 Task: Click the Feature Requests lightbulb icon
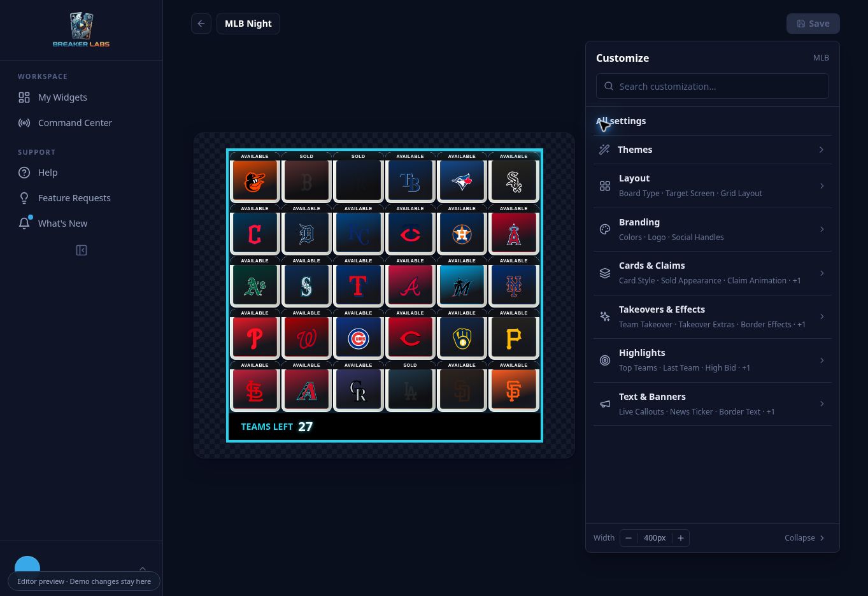coord(24,198)
